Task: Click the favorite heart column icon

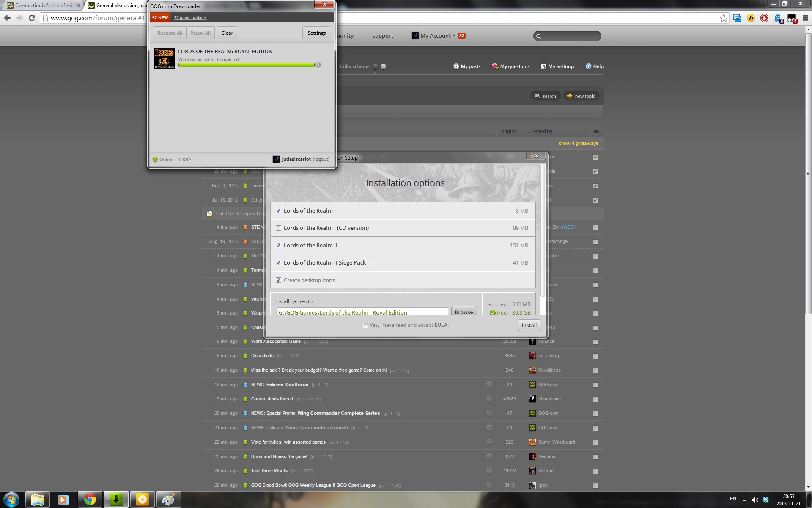Action: [596, 132]
